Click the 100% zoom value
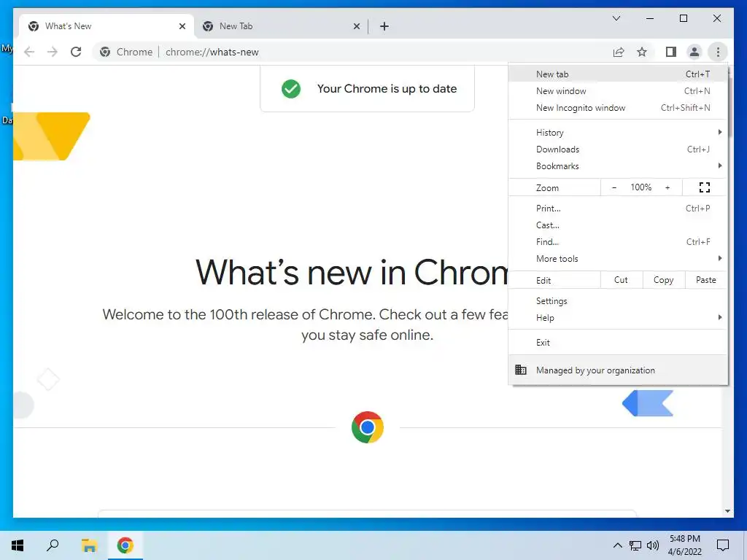Viewport: 747px width, 560px height. point(640,187)
